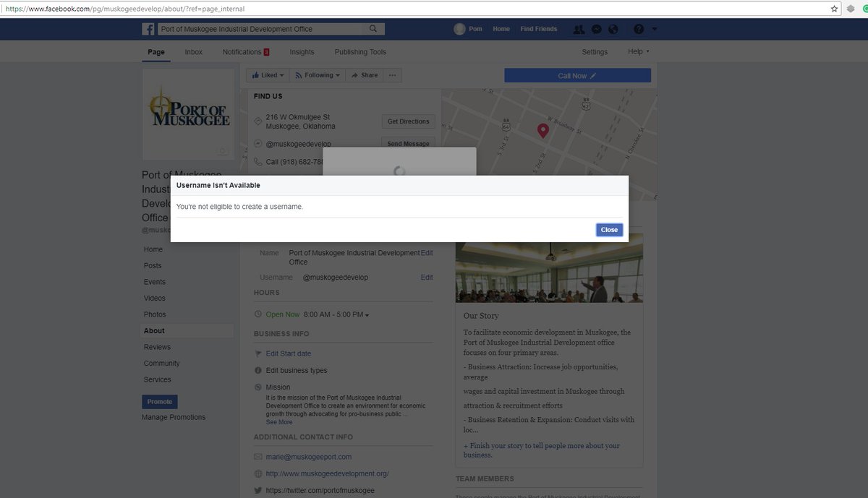This screenshot has width=868, height=498.
Task: Open the Help question mark icon
Action: point(639,29)
